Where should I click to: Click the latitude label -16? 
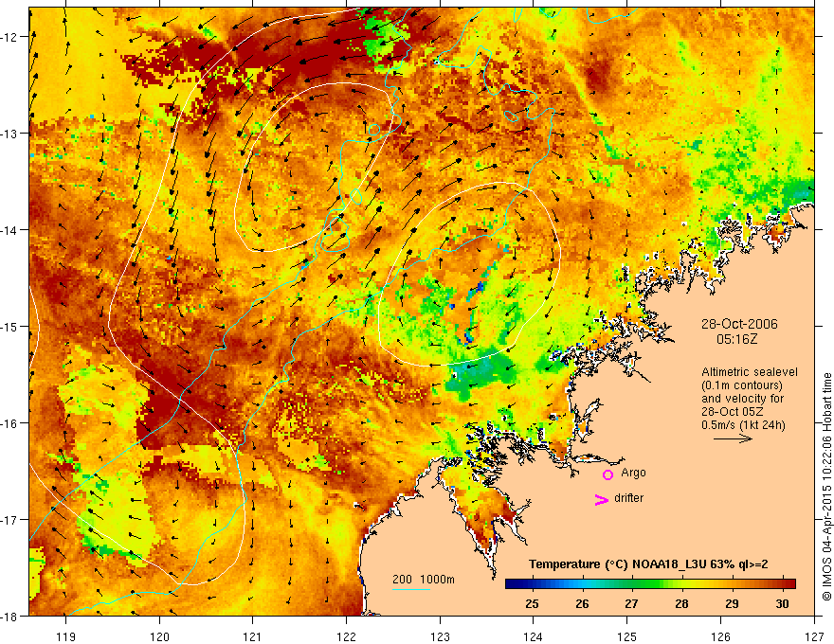9,423
